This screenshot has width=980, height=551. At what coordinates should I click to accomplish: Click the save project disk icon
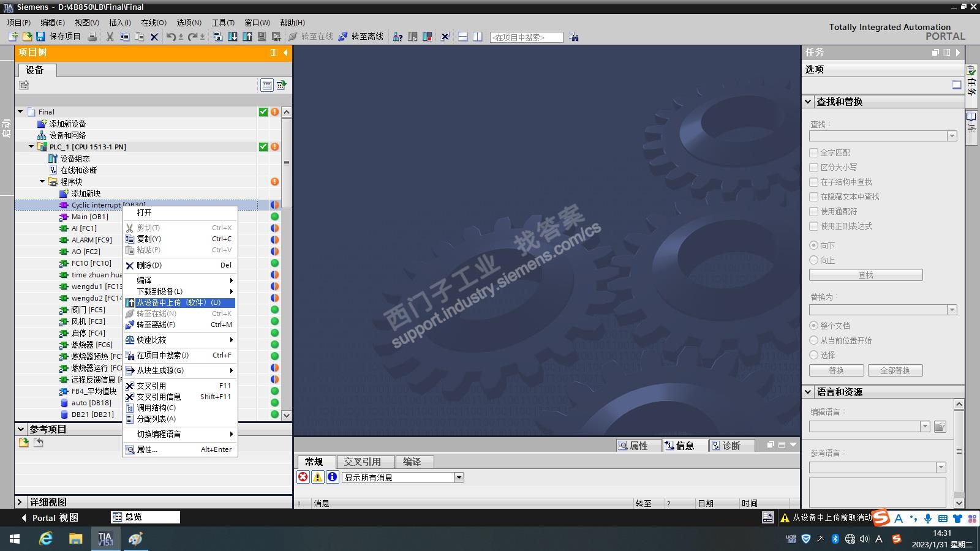[x=40, y=37]
